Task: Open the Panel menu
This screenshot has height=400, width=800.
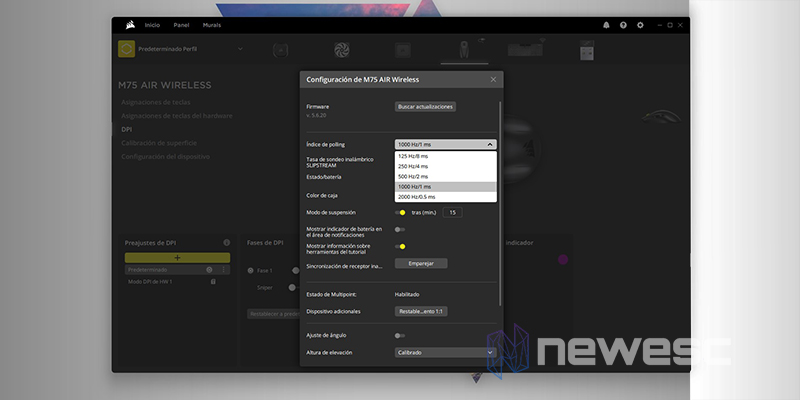Action: tap(181, 25)
